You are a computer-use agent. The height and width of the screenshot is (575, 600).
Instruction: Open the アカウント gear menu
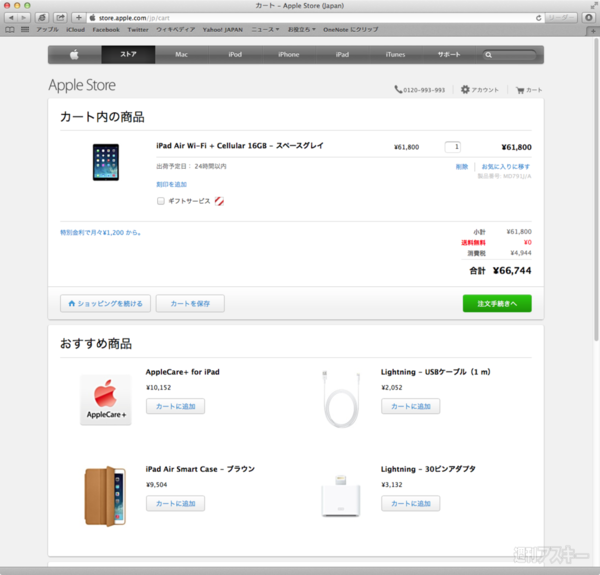[479, 90]
